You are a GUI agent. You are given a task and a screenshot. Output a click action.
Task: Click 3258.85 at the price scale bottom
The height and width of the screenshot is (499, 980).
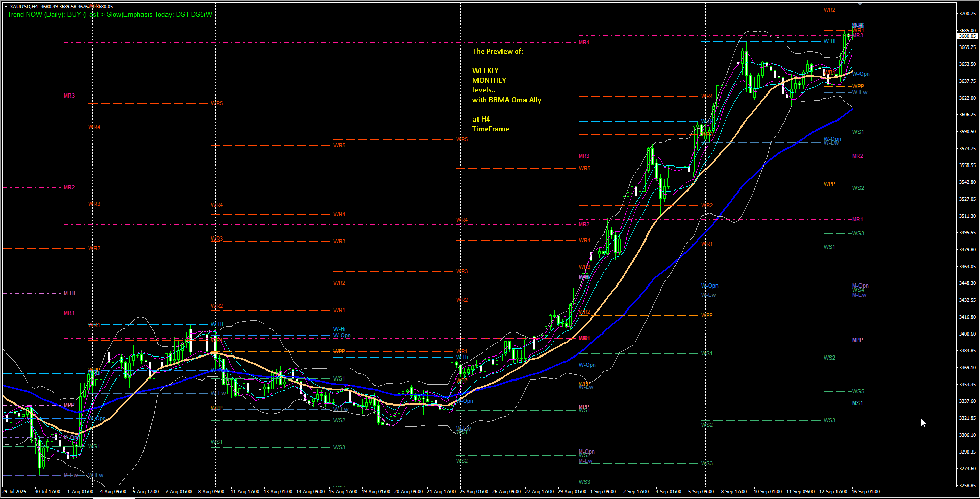point(967,485)
